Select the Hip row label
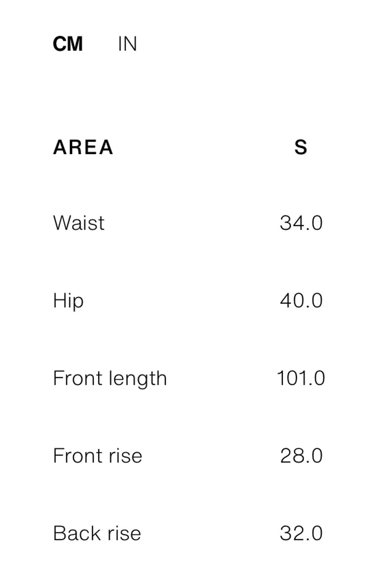Screen dimensions: 380x588 point(68,301)
